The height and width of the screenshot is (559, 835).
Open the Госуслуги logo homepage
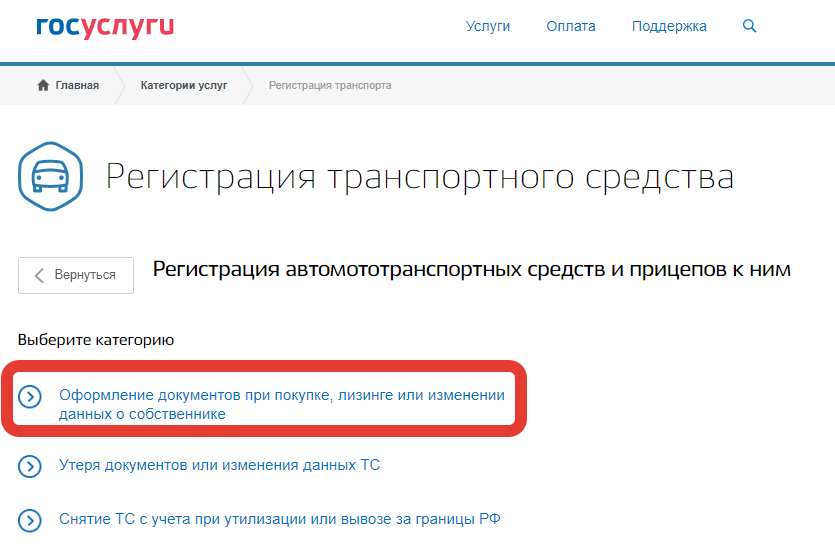tap(105, 27)
